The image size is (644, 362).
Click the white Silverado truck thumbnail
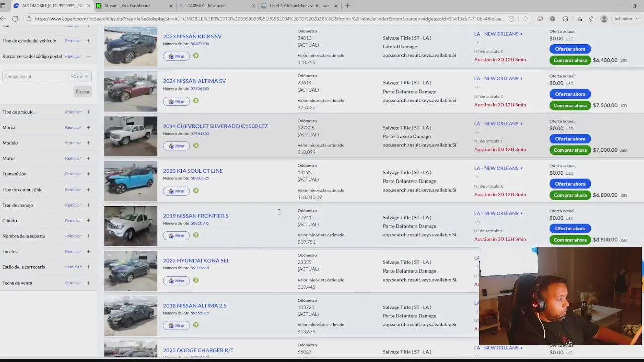[x=131, y=136]
